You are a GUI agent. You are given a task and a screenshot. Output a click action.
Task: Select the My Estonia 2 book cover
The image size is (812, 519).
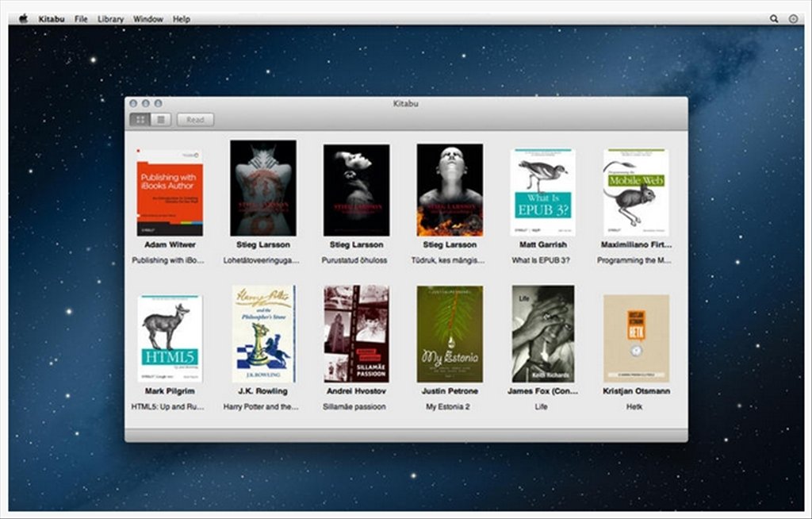(x=450, y=334)
